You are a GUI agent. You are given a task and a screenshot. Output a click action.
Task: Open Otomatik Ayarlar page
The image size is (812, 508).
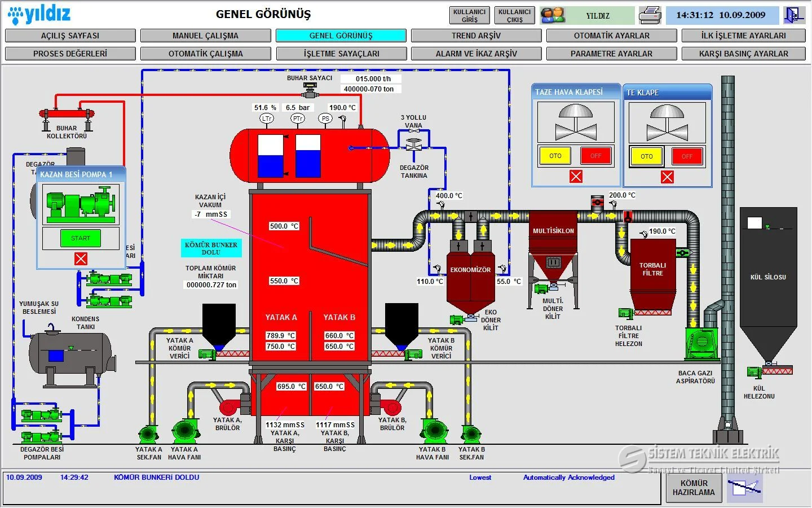[611, 36]
